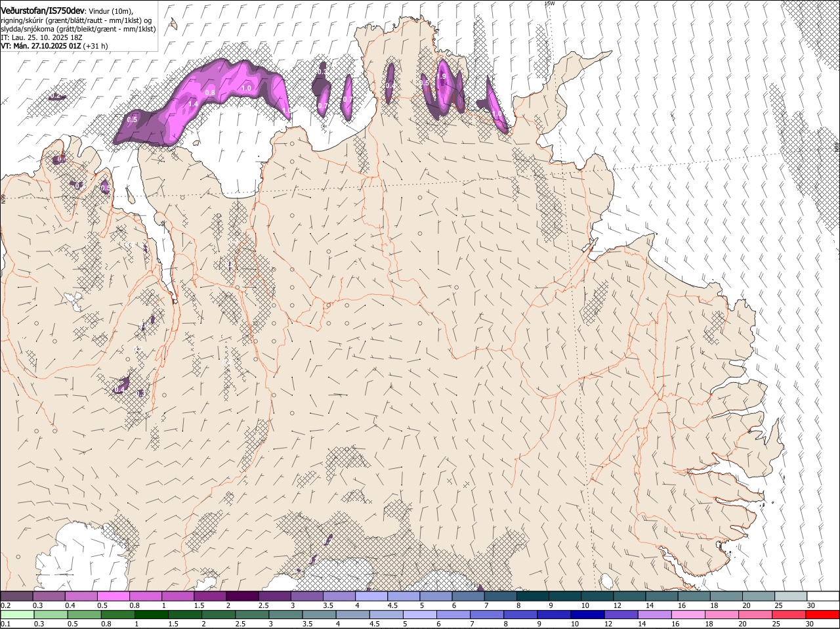Pick the 1.5–2 magenta swatch, top legend row
This screenshot has width=840, height=629.
[210, 596]
